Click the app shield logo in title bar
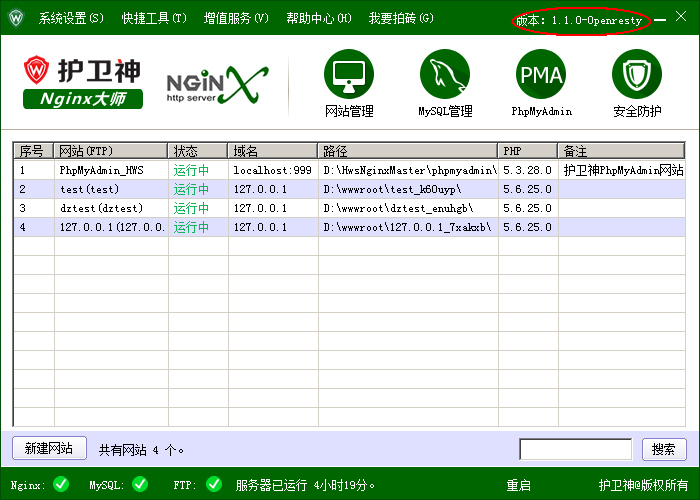The height and width of the screenshot is (500, 700). tap(16, 18)
